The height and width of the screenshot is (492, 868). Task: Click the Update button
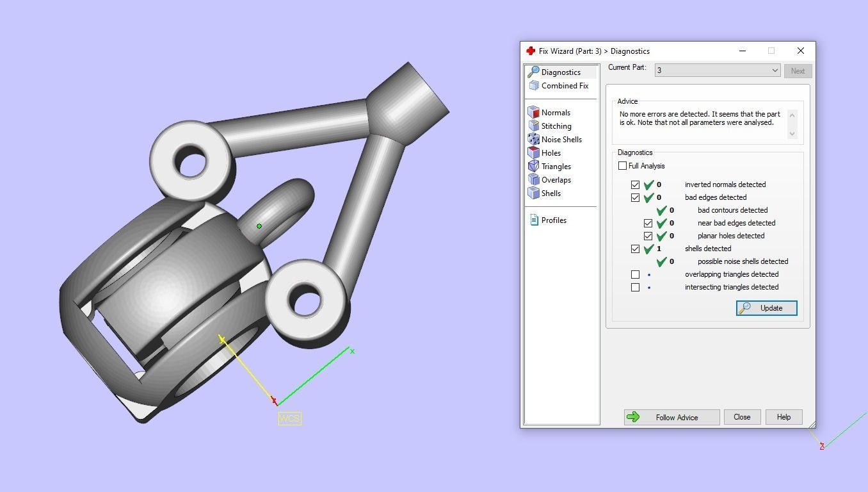tap(766, 308)
